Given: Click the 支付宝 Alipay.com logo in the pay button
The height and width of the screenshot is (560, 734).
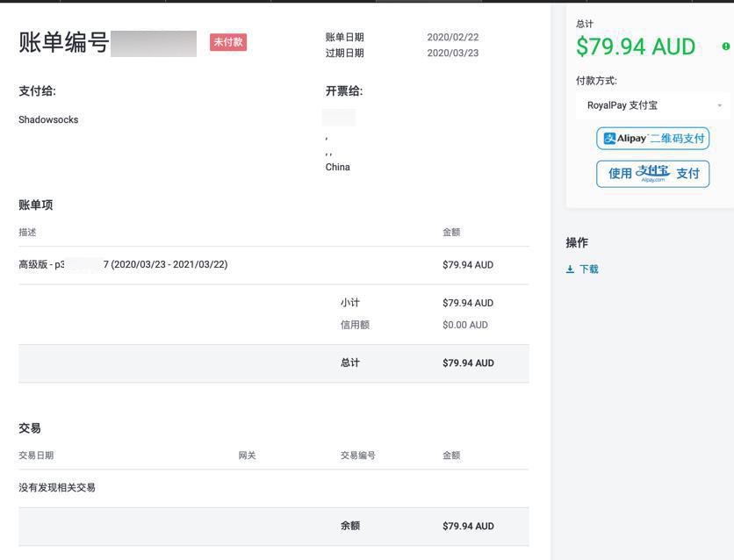Looking at the screenshot, I should pos(652,173).
